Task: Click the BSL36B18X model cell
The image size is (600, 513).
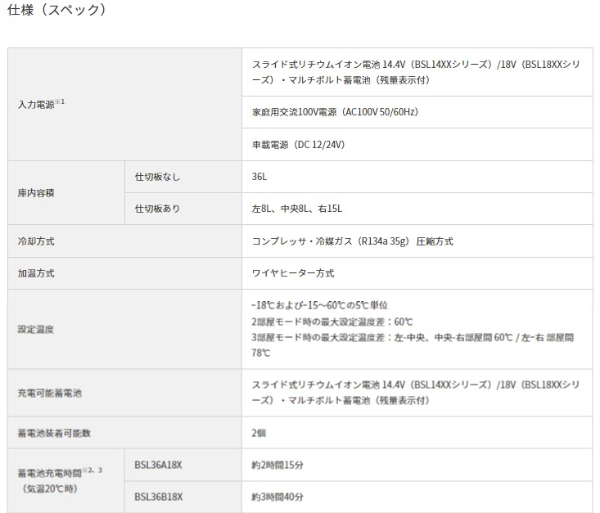Action: (183, 497)
